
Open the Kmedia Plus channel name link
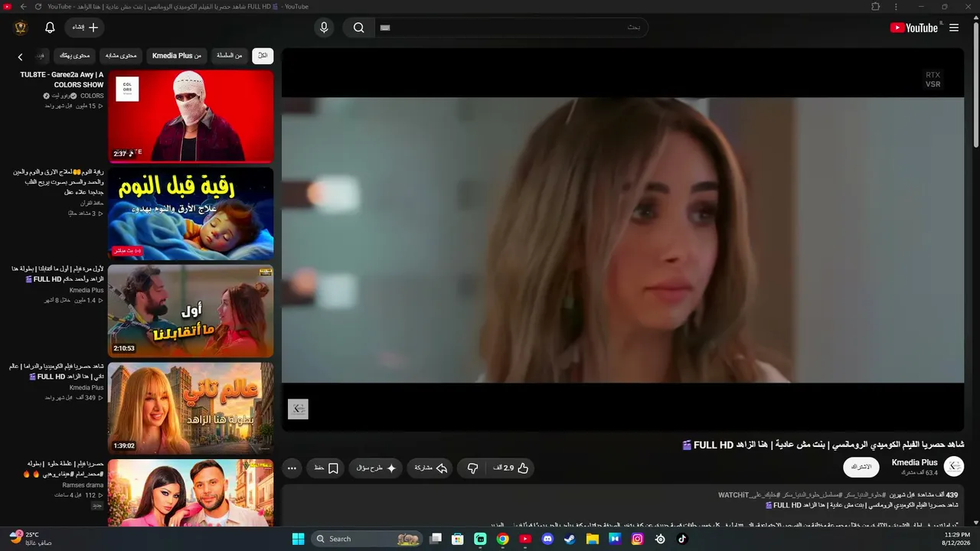tap(915, 463)
